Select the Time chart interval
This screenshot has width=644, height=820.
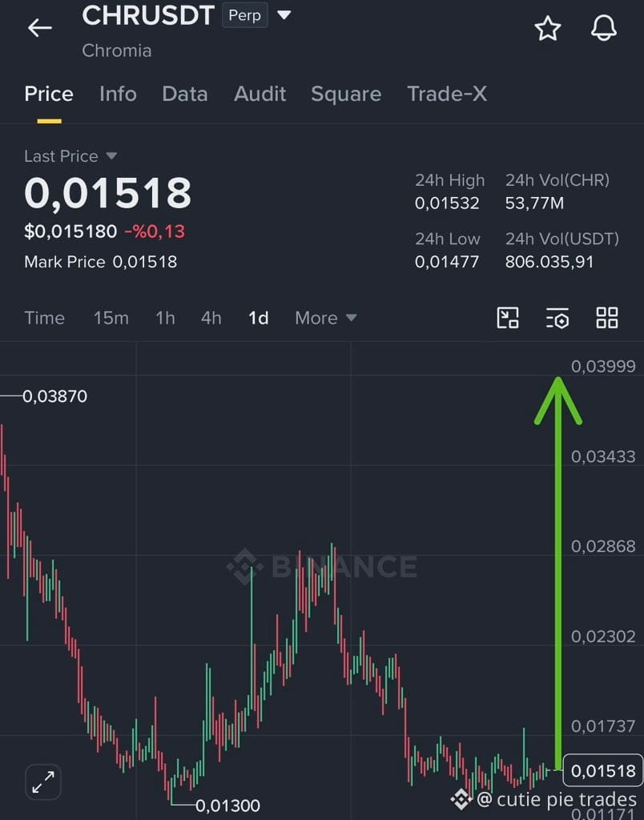45,317
